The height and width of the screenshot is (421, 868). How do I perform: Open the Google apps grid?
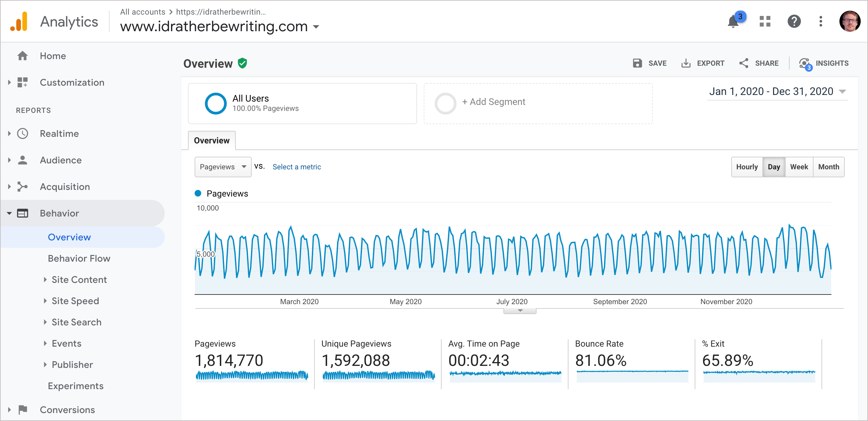[765, 21]
